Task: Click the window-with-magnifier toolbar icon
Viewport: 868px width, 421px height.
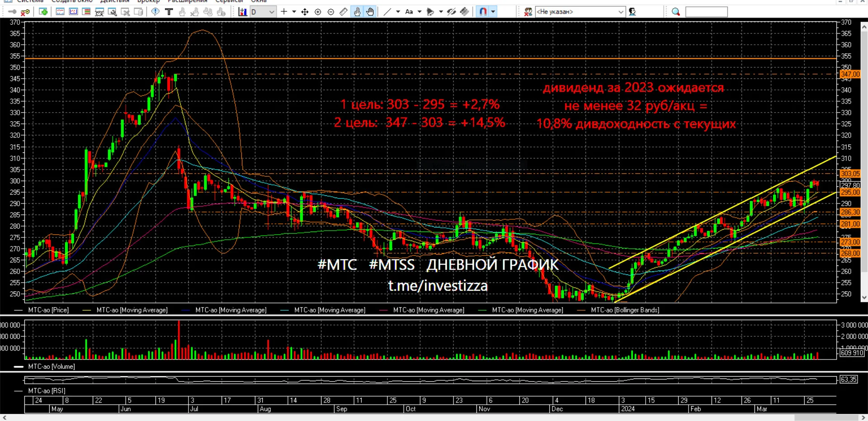Action: [x=113, y=12]
